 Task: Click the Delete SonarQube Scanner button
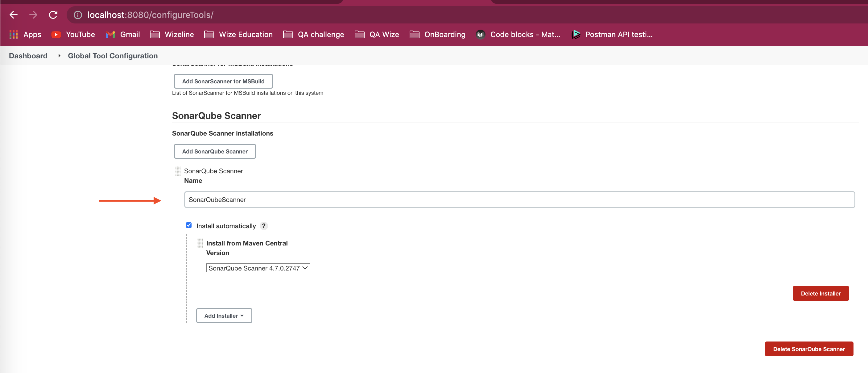pos(810,349)
